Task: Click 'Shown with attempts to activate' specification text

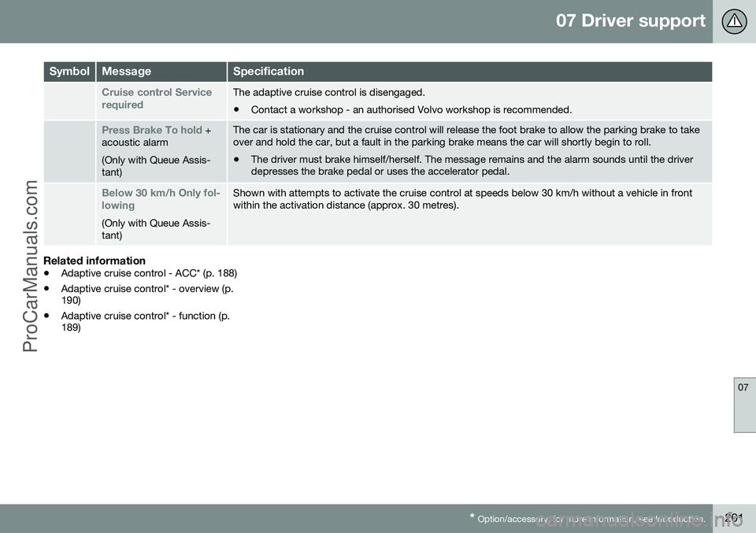Action: coord(462,199)
